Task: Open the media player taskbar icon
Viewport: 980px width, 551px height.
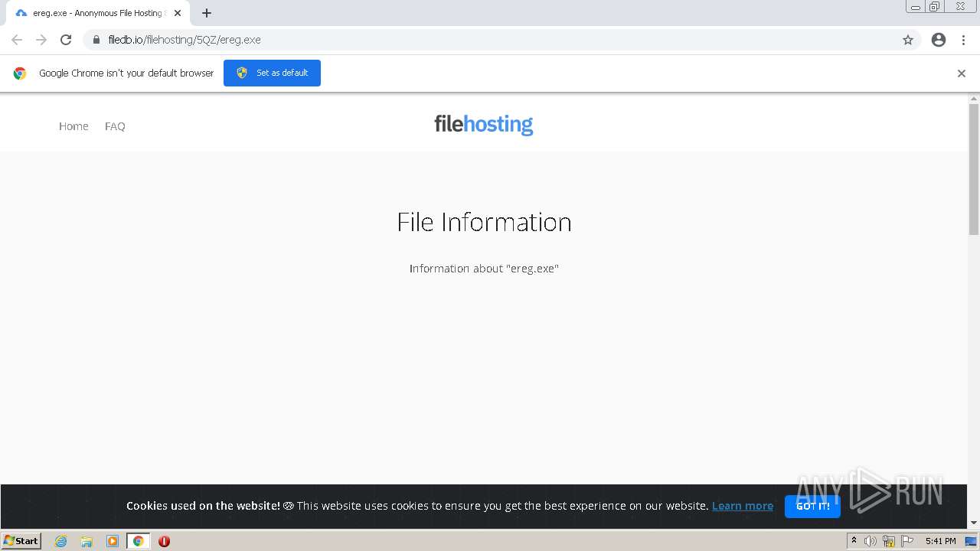Action: (113, 541)
